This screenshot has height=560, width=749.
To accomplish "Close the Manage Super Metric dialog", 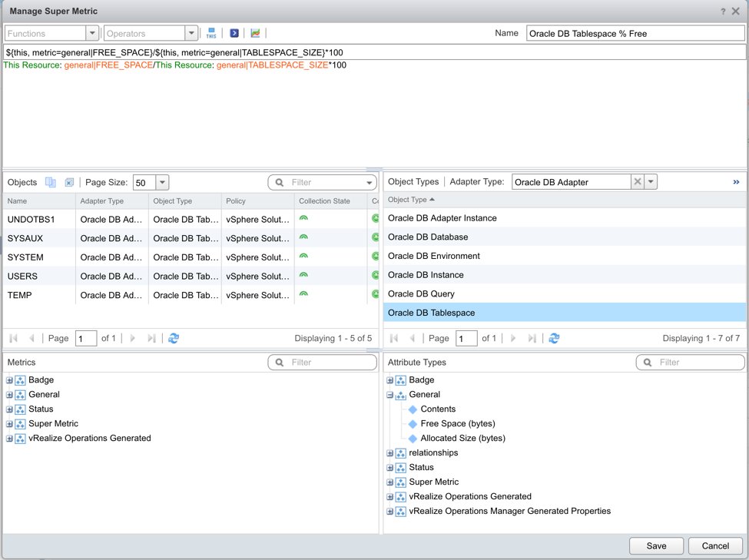I will click(736, 12).
